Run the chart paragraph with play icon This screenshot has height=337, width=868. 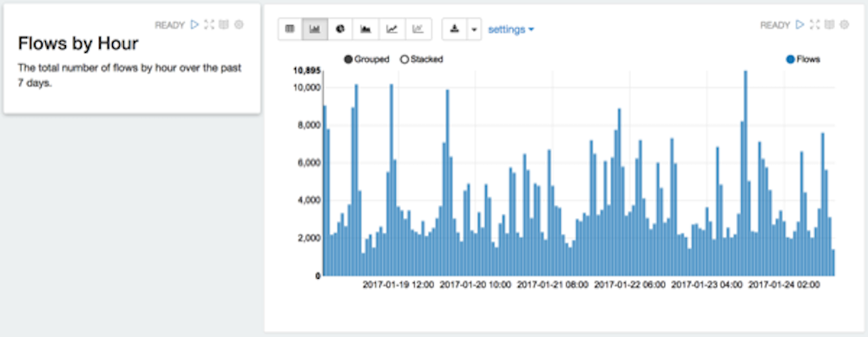tap(799, 24)
